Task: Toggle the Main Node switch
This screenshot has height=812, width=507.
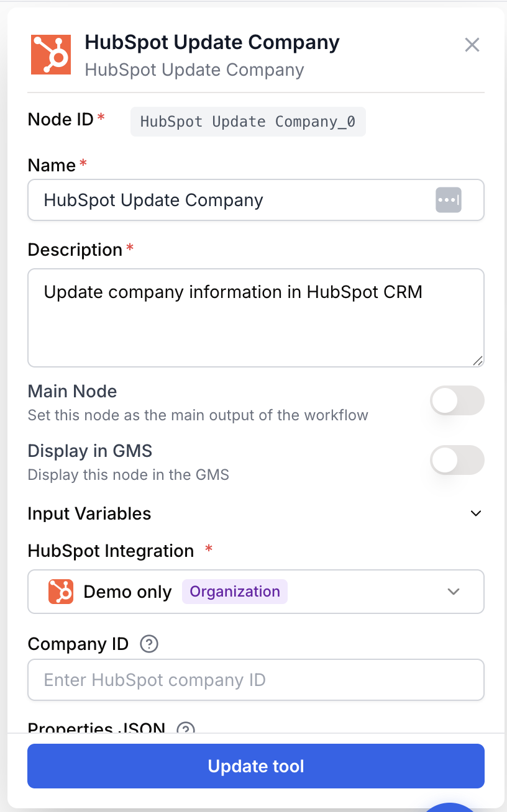Action: pos(457,400)
